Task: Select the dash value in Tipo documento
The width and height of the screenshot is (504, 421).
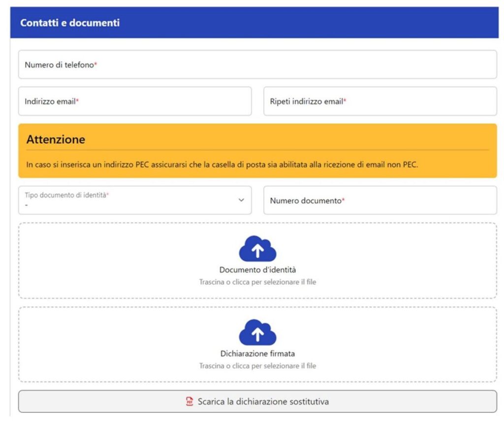Action: click(x=26, y=205)
